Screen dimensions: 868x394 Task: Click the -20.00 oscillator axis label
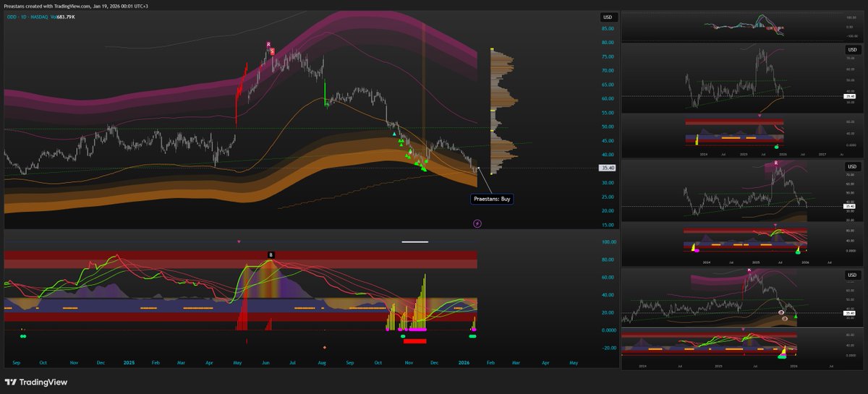[x=608, y=347]
